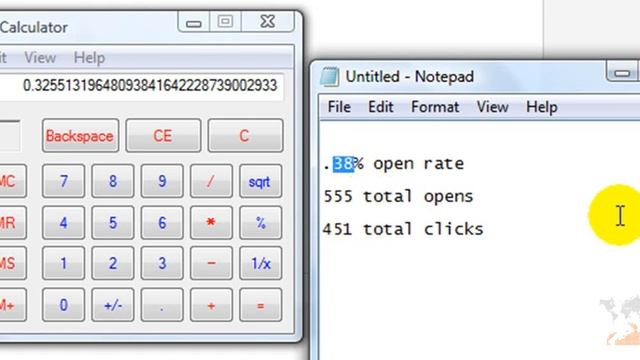Click digit 9 on Calculator keypad
This screenshot has height=360, width=640.
pyautogui.click(x=162, y=181)
